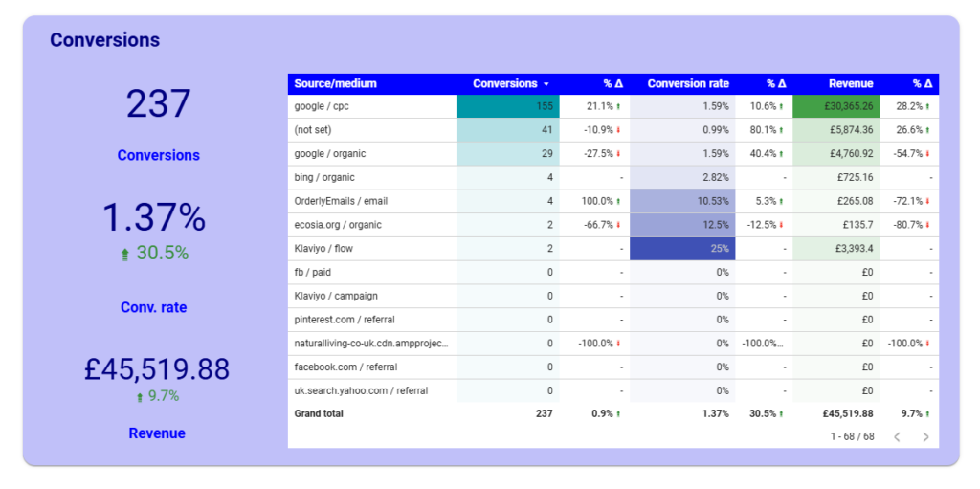Click the green up arrow beside 9.7% revenue

click(x=140, y=397)
